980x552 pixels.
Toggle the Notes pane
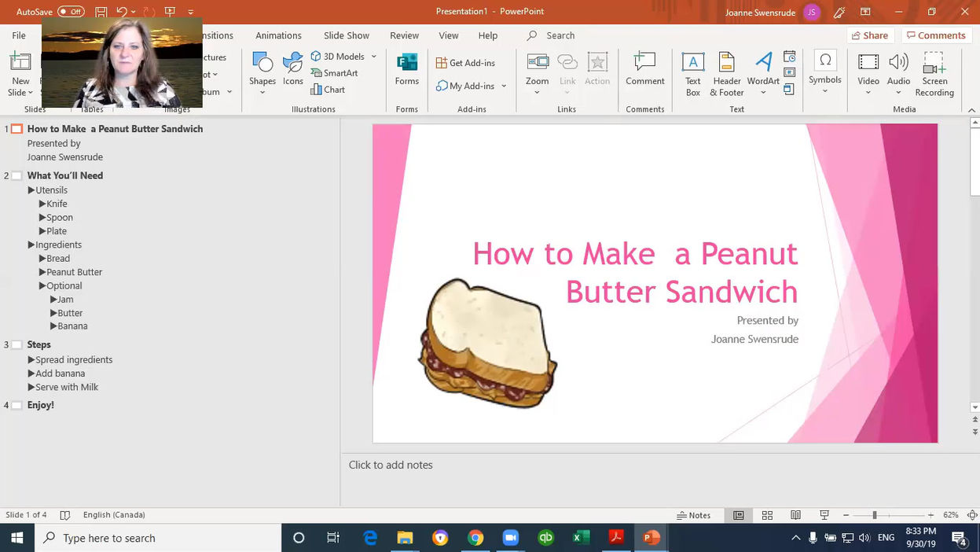[694, 515]
